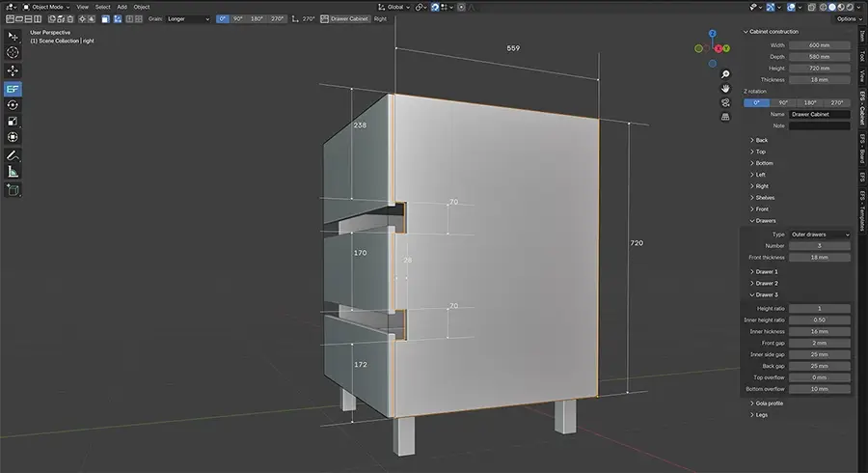Click the Options button at top right
This screenshot has width=868, height=473.
[846, 19]
